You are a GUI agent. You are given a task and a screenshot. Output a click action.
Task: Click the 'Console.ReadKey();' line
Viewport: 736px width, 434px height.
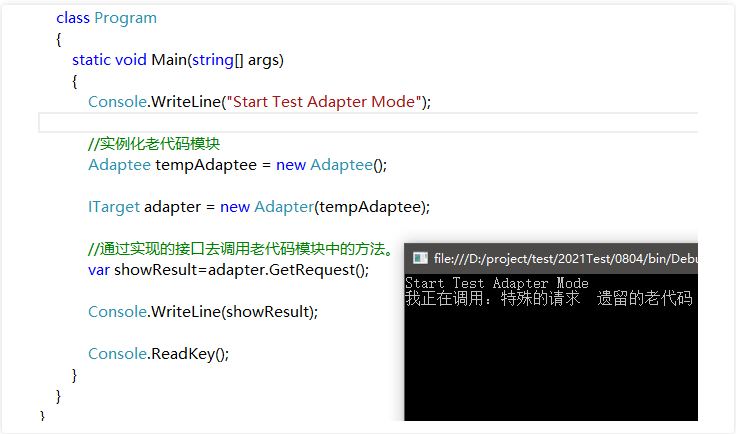[159, 354]
